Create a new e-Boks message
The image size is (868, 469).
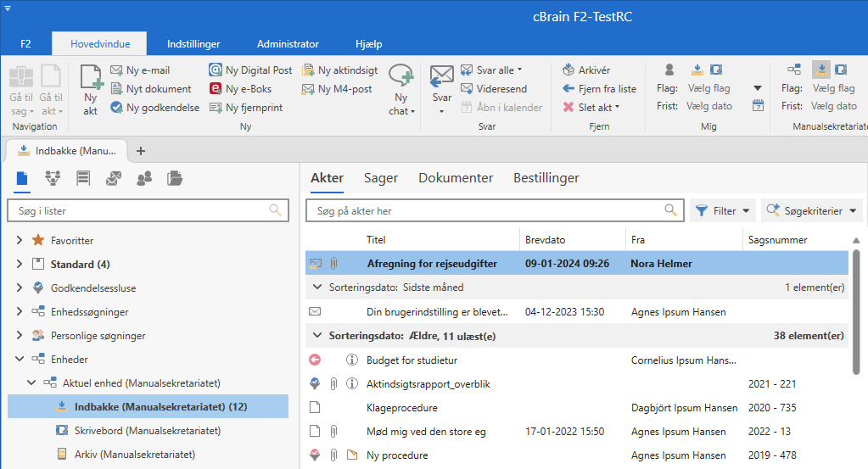click(x=216, y=89)
